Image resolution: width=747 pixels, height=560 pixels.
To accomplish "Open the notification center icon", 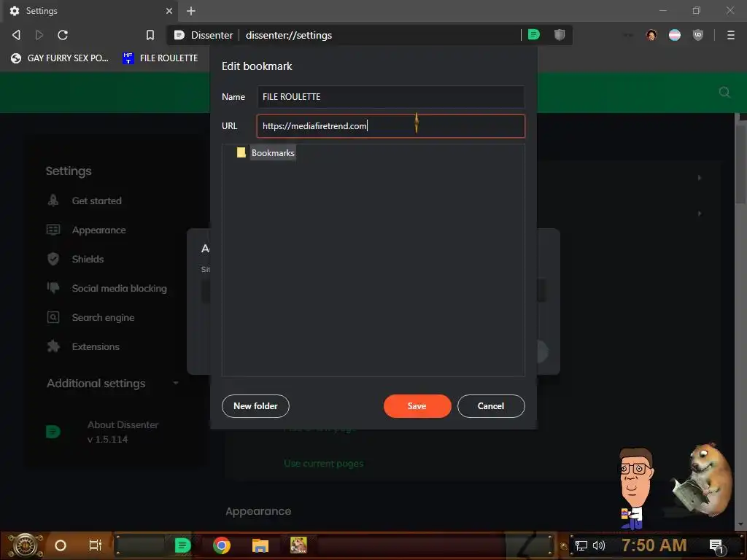I will point(716,546).
